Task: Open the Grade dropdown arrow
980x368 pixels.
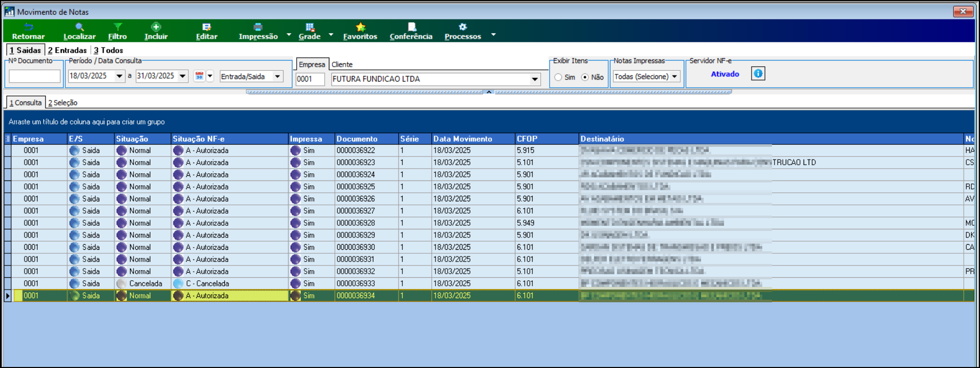Action: [331, 35]
